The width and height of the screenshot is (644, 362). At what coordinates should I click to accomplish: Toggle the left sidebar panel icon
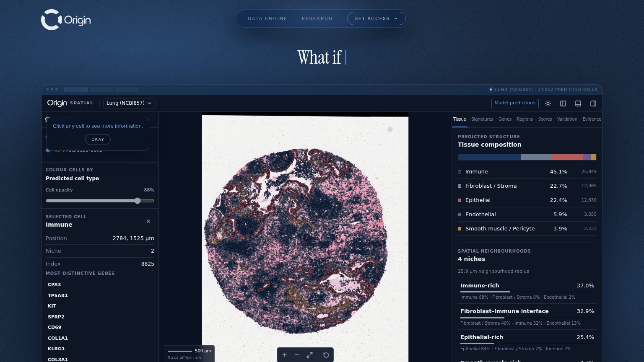coord(563,103)
